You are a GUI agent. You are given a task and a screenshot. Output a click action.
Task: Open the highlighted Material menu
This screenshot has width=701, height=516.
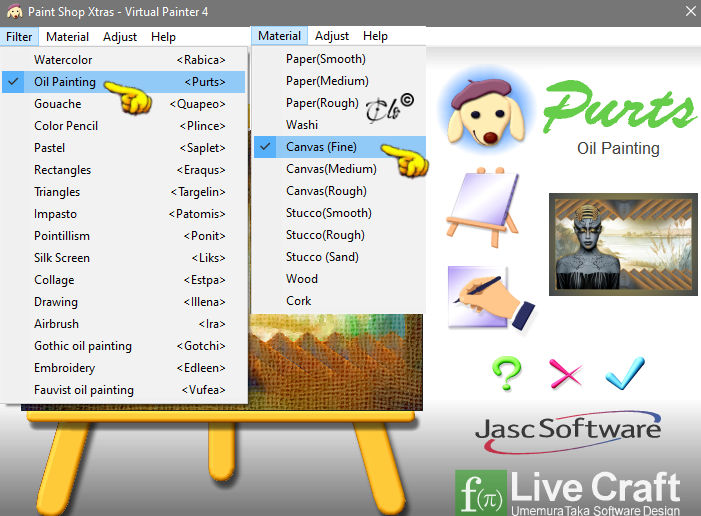coord(279,36)
